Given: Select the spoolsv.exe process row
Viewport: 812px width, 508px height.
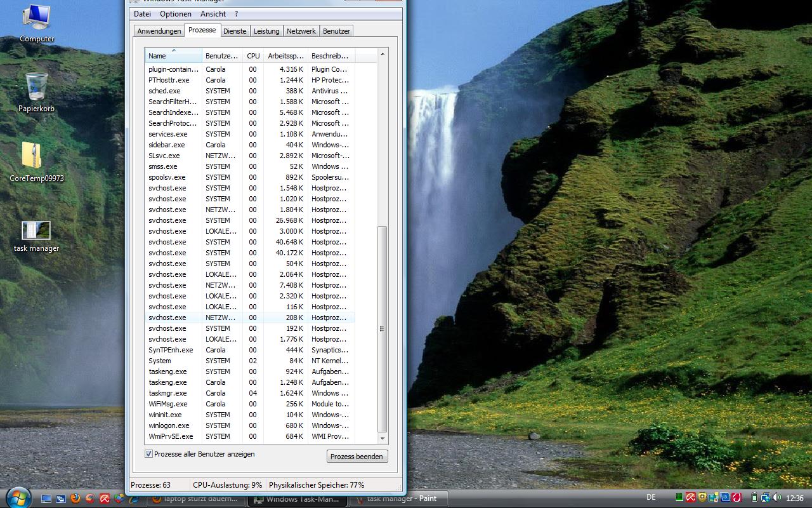Looking at the screenshot, I should pos(249,177).
